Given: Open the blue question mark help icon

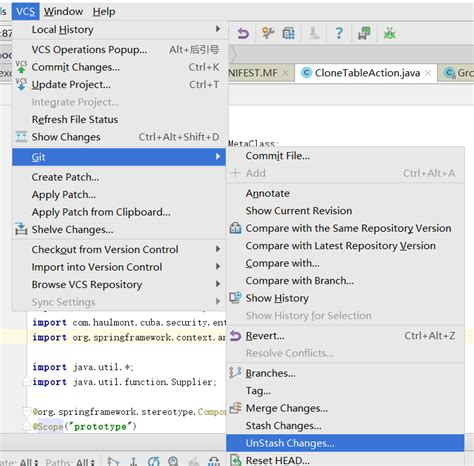Looking at the screenshot, I should [339, 33].
